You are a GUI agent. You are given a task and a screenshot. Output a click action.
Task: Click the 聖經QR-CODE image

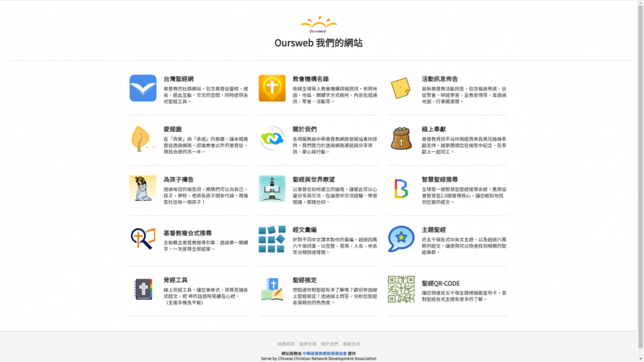(401, 289)
